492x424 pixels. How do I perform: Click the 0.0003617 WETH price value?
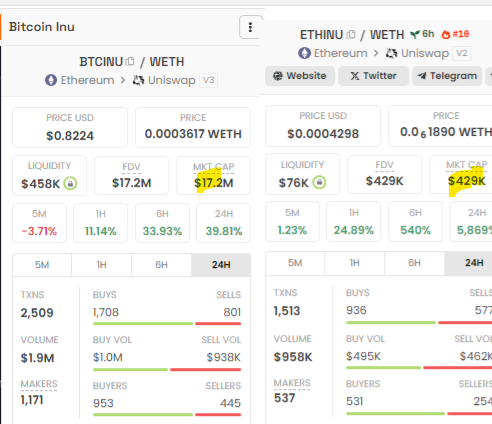point(193,134)
